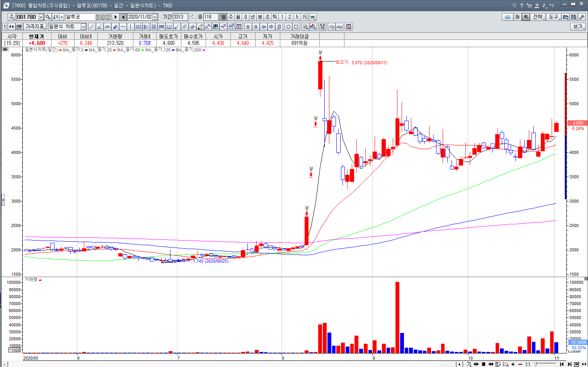The height and width of the screenshot is (367, 588).
Task: Select the rectangle shape drawing tool
Action: click(296, 27)
